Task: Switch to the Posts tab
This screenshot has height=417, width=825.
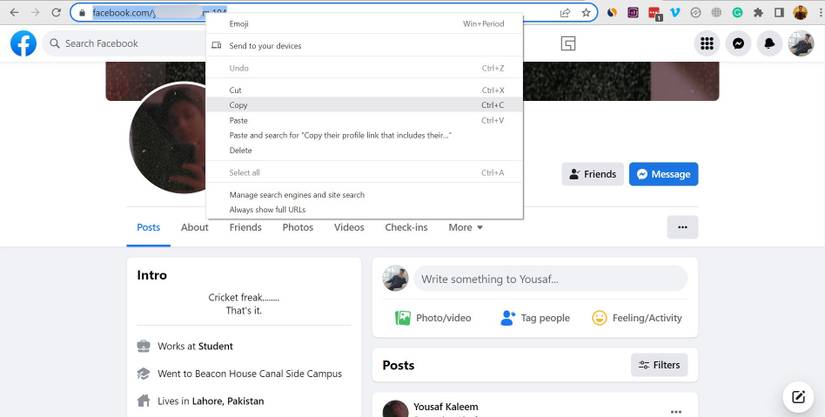Action: (x=148, y=227)
